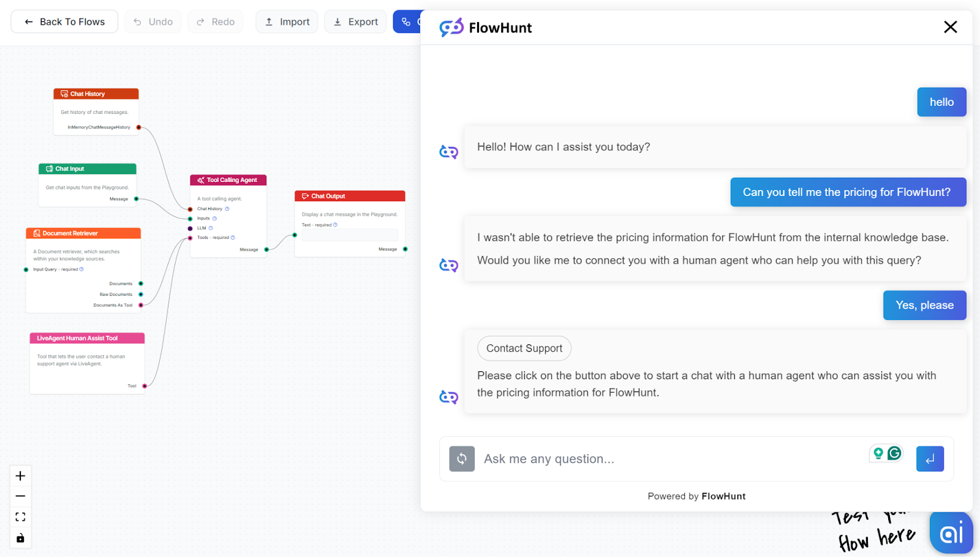Click the Contact Support button in chat
This screenshot has width=980, height=557.
pyautogui.click(x=524, y=348)
